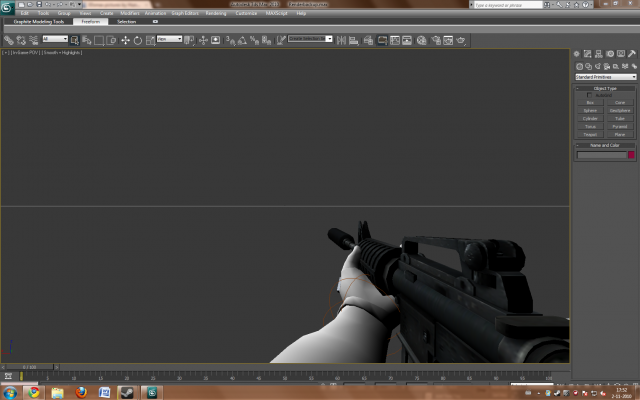The width and height of the screenshot is (640, 400).
Task: Click the Cylinder primitive button
Action: pyautogui.click(x=590, y=118)
